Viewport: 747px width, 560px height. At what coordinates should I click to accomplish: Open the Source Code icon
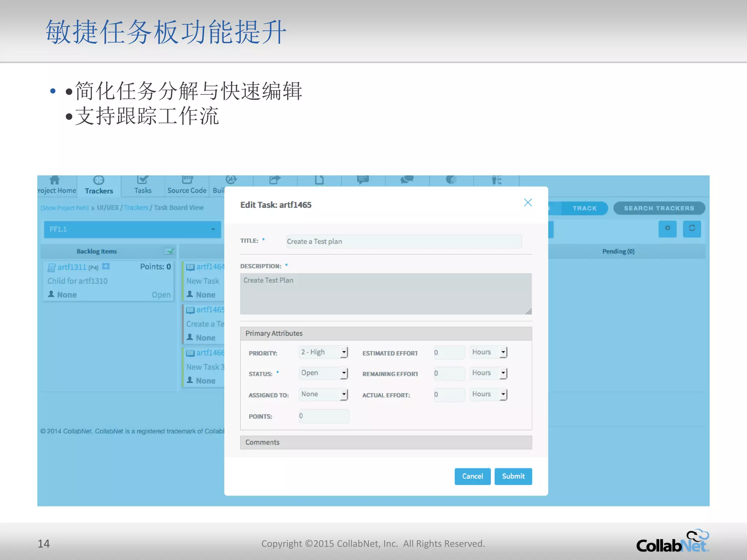187,180
